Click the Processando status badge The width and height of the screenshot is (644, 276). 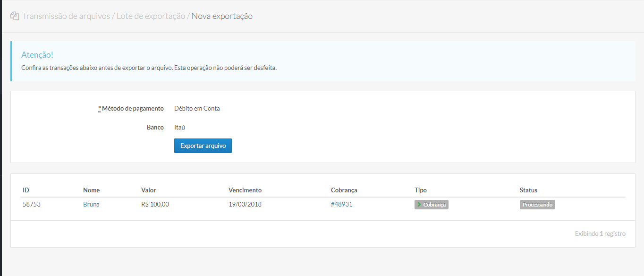pos(537,205)
